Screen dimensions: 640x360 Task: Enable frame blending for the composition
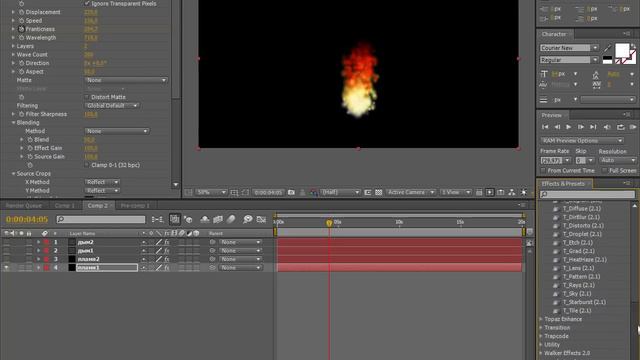point(218,220)
